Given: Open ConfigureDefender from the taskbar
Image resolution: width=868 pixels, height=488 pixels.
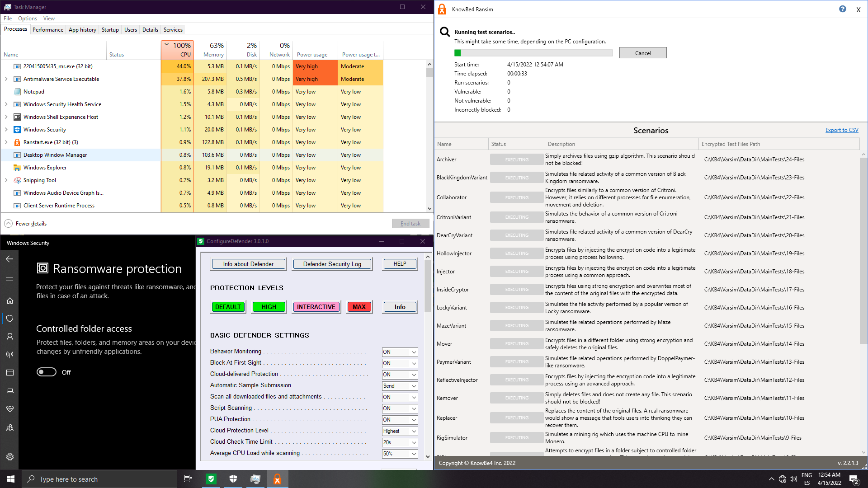Looking at the screenshot, I should pos(211,479).
